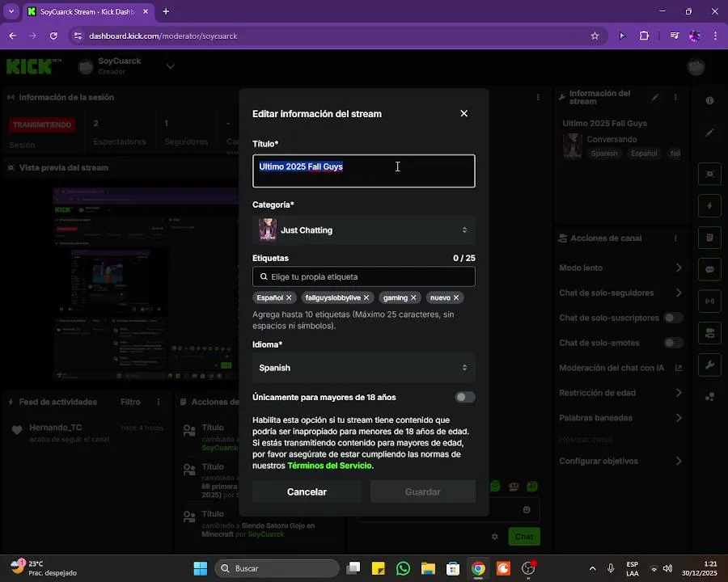Screen dimensions: 728x582
Task: Click the Cancelar button
Action: [x=307, y=492]
